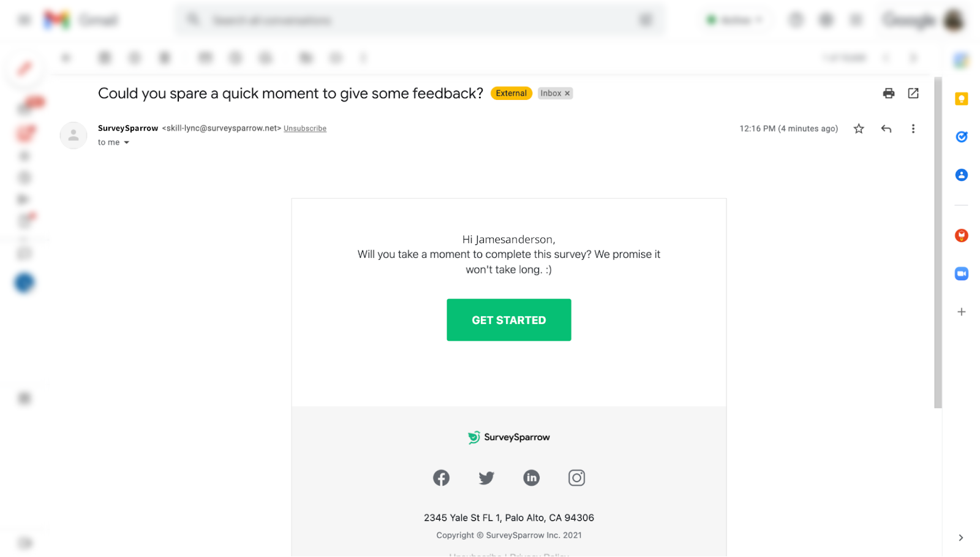The width and height of the screenshot is (980, 557).
Task: Open the Zoom add-on in side panel
Action: [961, 273]
